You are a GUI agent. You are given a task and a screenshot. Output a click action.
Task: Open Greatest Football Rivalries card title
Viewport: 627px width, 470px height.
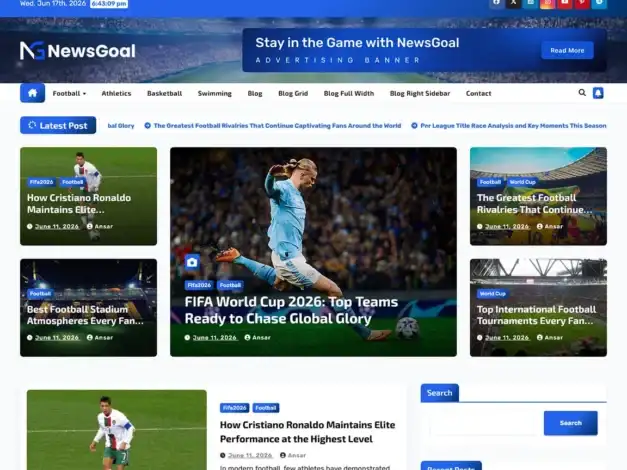coord(534,204)
